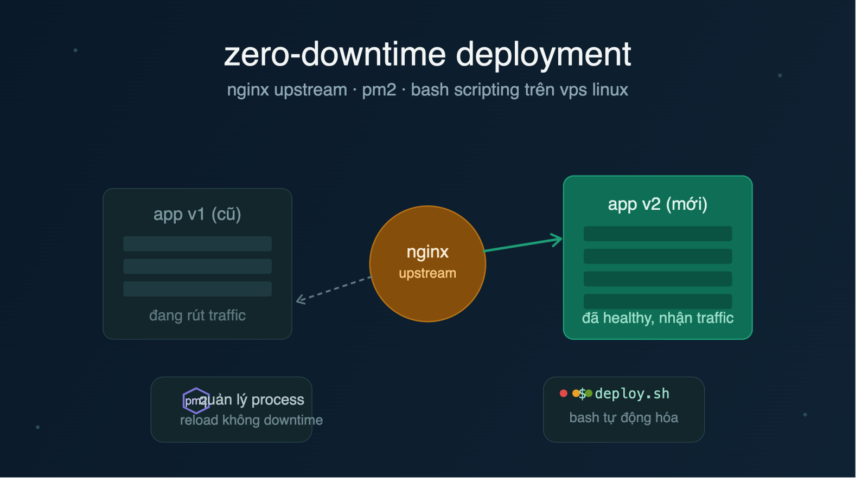Viewport: 868px width, 490px height.
Task: Click the 'zero-downtime deployment' title
Action: coord(427,54)
